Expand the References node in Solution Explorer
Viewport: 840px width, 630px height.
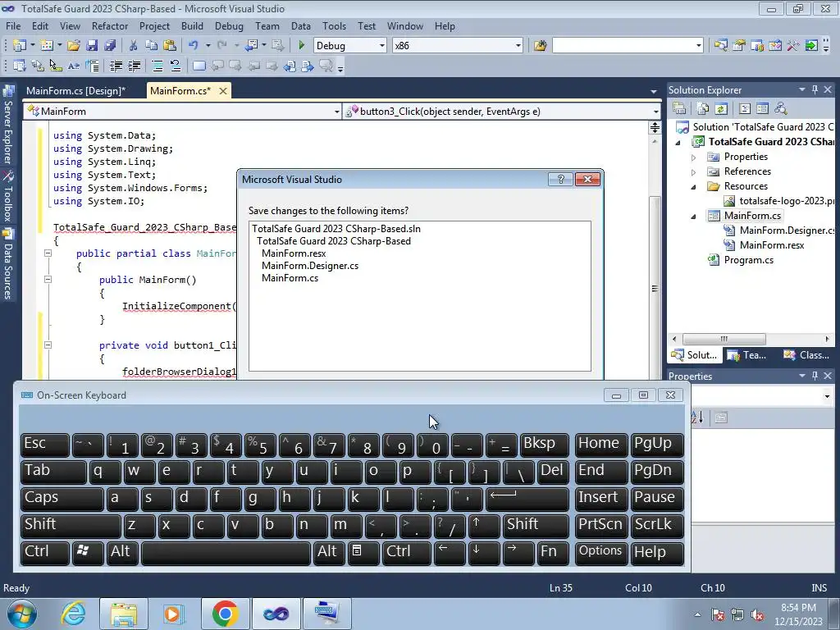coord(694,172)
